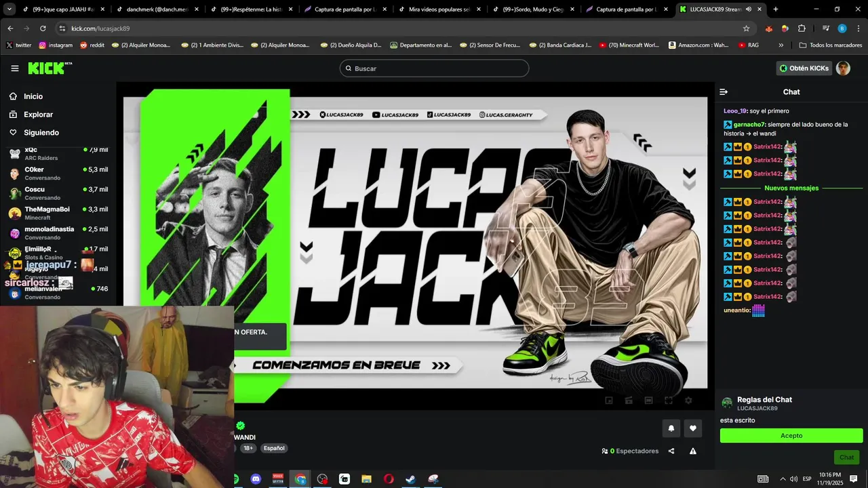The image size is (868, 488).
Task: Click Obtén KICKs button
Action: [x=804, y=68]
